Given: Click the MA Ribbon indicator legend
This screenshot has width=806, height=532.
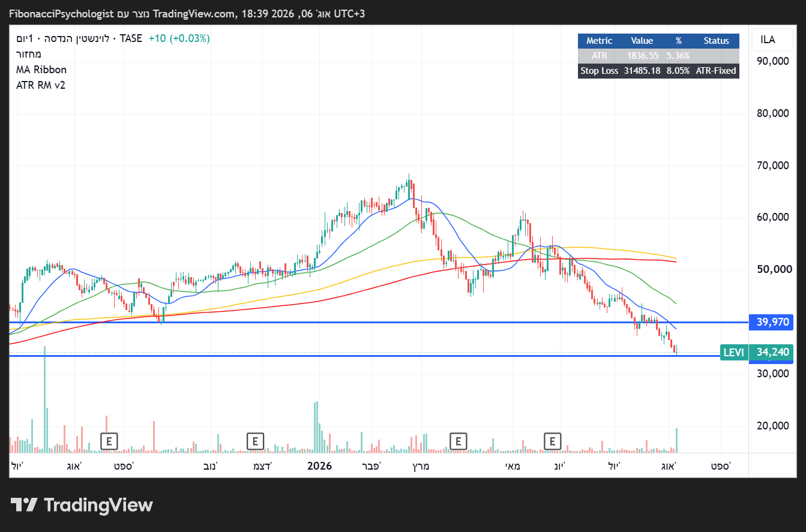Looking at the screenshot, I should (41, 70).
